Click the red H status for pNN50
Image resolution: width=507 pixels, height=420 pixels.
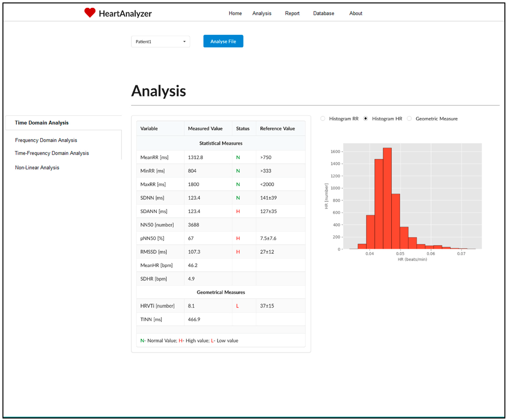[238, 238]
